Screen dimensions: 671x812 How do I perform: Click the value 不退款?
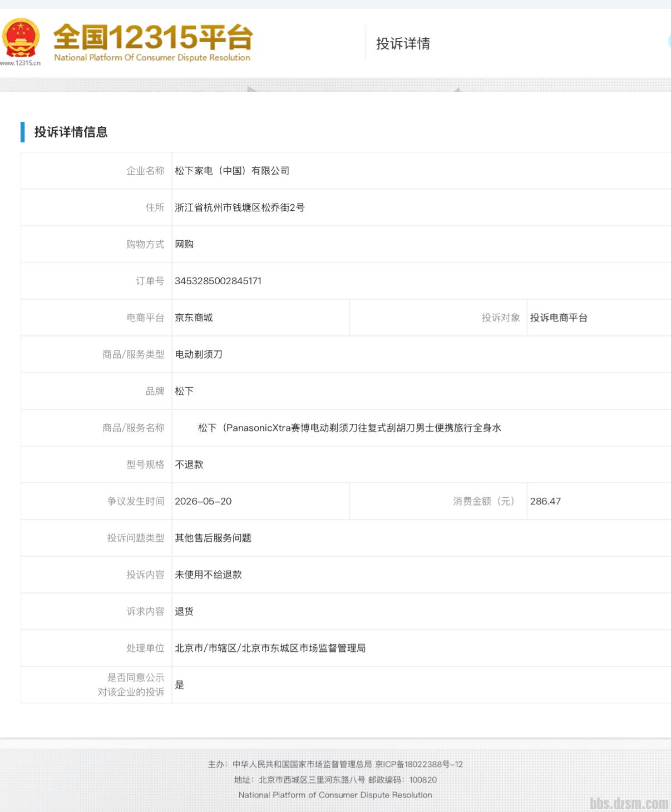click(189, 464)
